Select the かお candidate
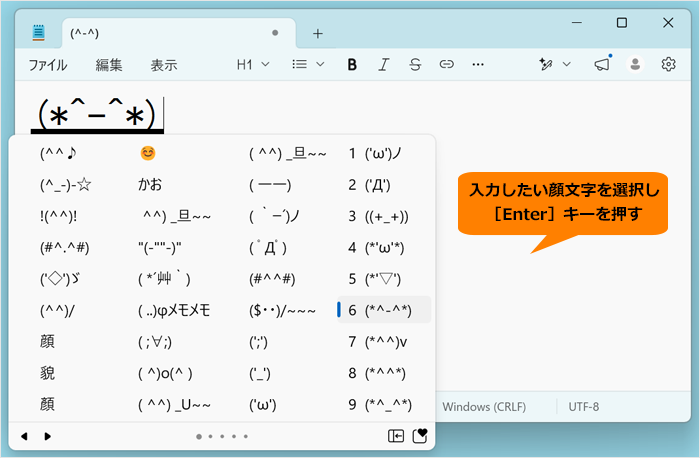The height and width of the screenshot is (458, 700). pos(150,184)
